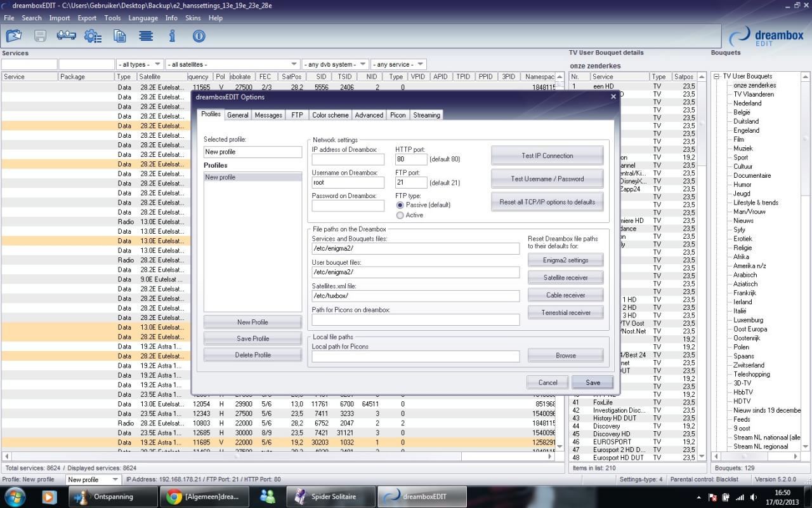This screenshot has width=812, height=508.
Task: Open the Action Center flag tray icon
Action: 713,497
